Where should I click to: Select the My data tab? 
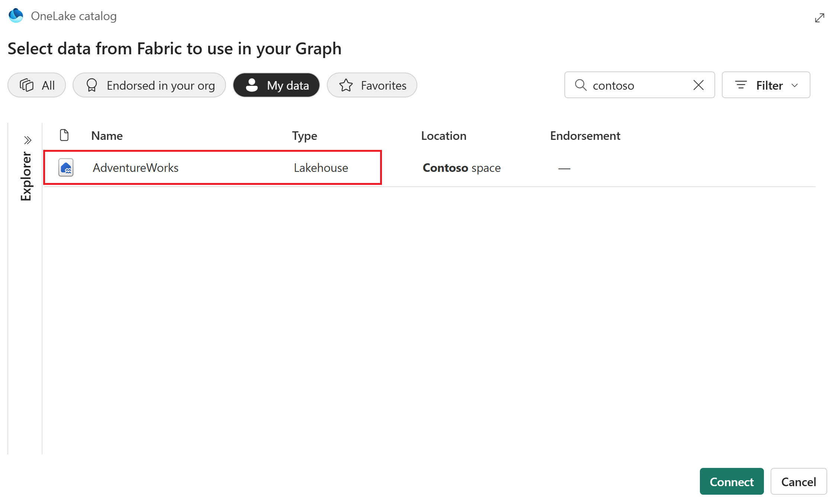pyautogui.click(x=276, y=85)
